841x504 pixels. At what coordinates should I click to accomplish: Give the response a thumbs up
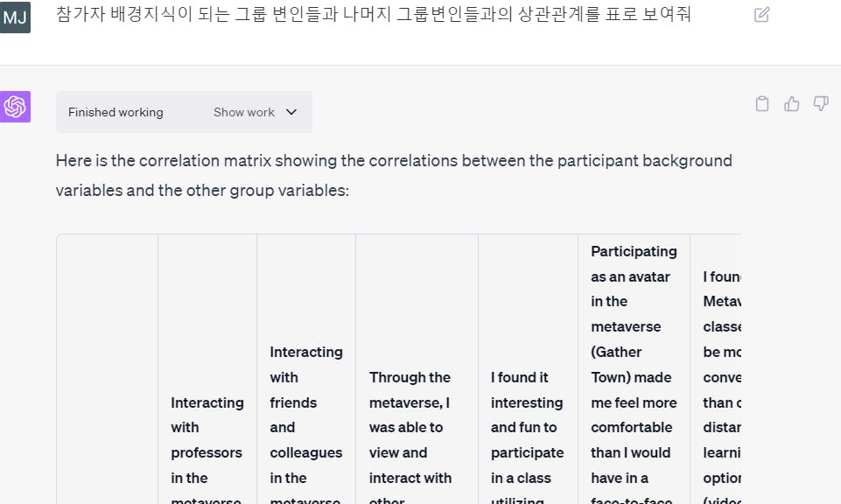coord(792,104)
